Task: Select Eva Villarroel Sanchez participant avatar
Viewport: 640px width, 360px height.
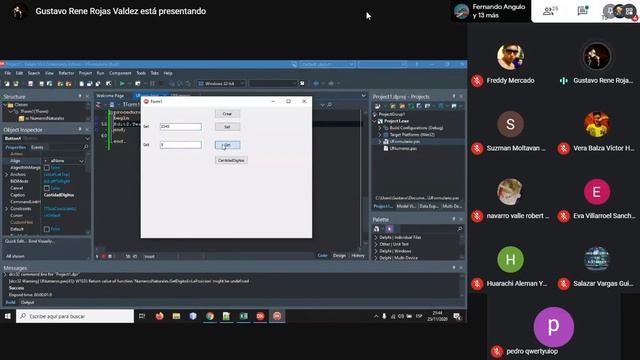Action: (596, 191)
